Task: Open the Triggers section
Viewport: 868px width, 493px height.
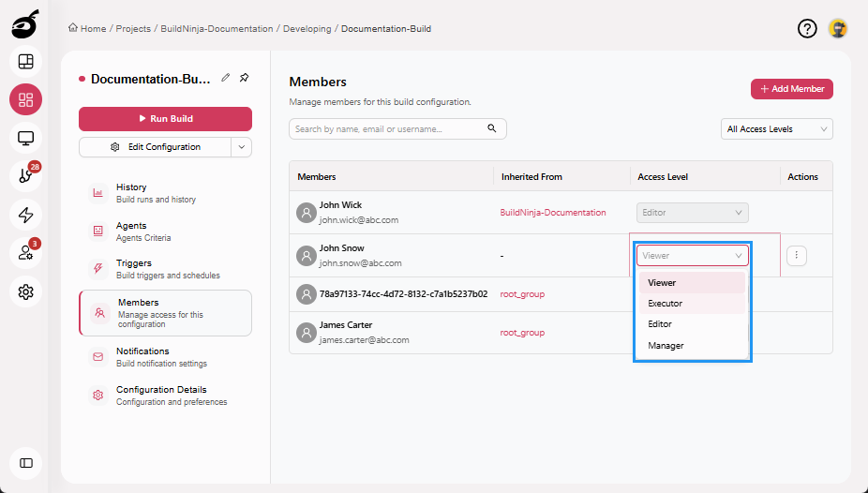Action: coord(166,269)
